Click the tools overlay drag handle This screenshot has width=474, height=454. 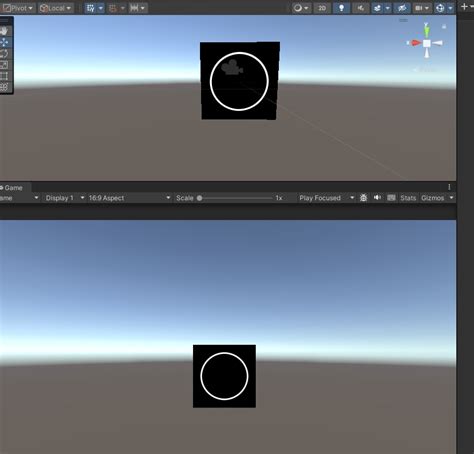4,21
